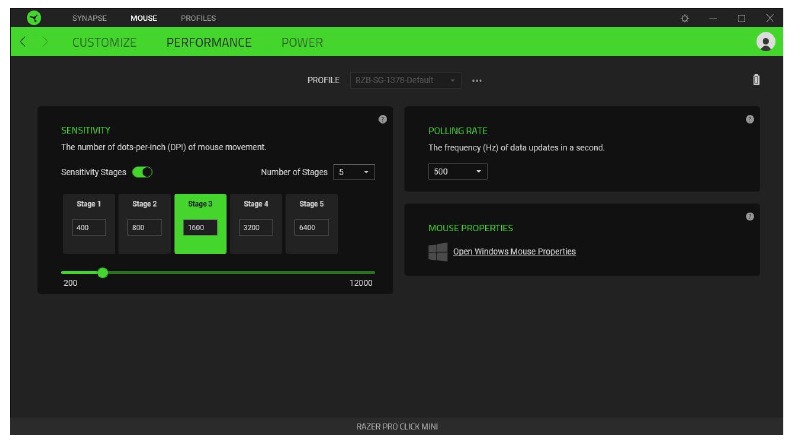Show help for Sensitivity panel
This screenshot has height=446, width=799.
pos(383,119)
